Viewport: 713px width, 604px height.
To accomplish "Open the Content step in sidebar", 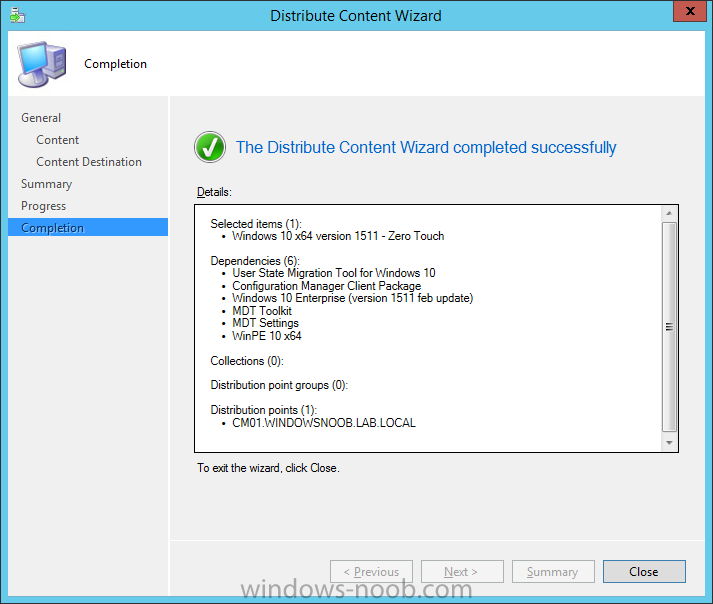I will coord(57,140).
